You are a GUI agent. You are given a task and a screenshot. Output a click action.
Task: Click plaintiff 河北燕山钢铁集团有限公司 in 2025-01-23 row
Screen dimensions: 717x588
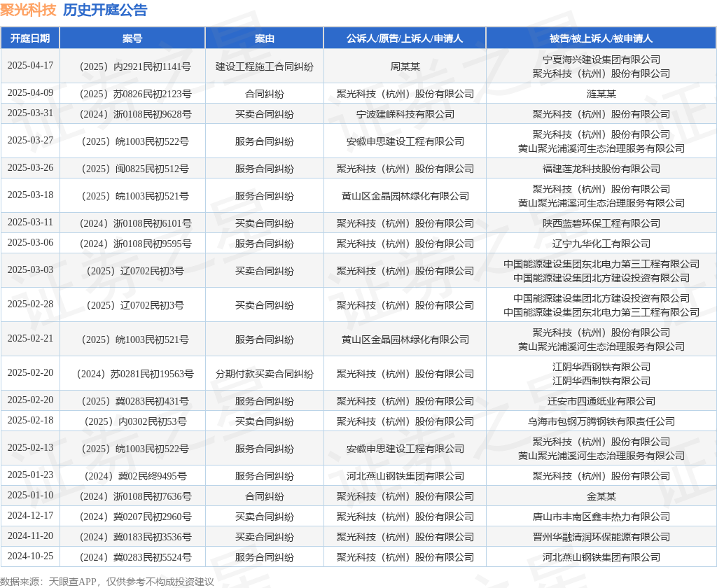tap(405, 477)
